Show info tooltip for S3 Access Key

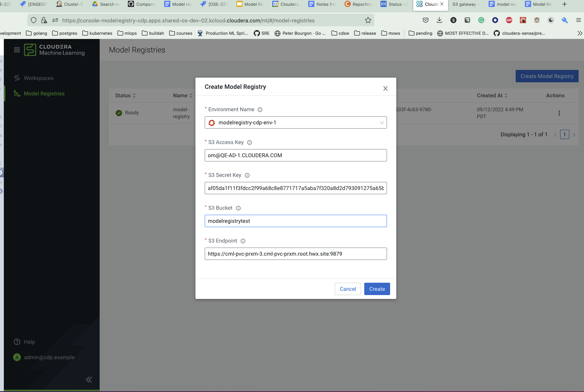(x=250, y=143)
